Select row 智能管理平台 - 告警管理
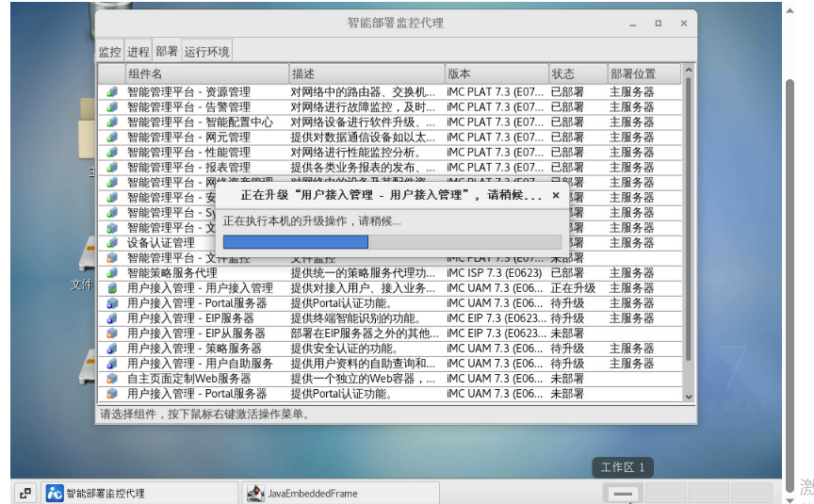 pyautogui.click(x=189, y=107)
